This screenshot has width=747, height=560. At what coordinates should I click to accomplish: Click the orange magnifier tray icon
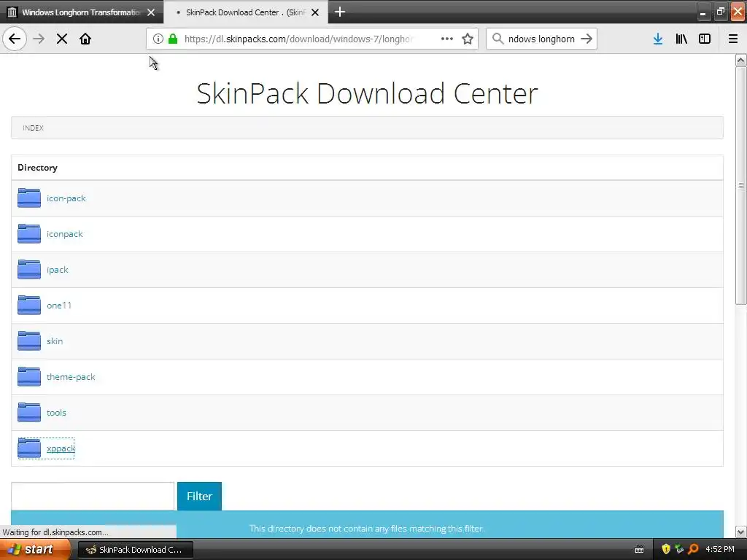[x=693, y=549]
